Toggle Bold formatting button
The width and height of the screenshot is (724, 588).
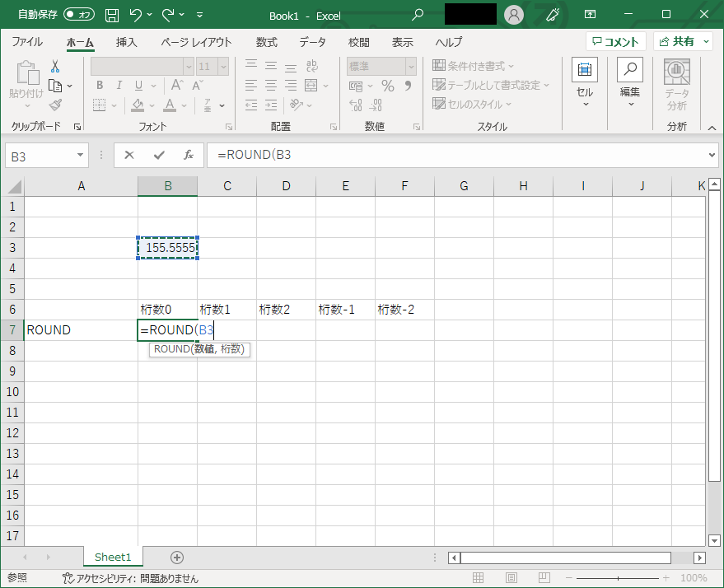tap(100, 86)
